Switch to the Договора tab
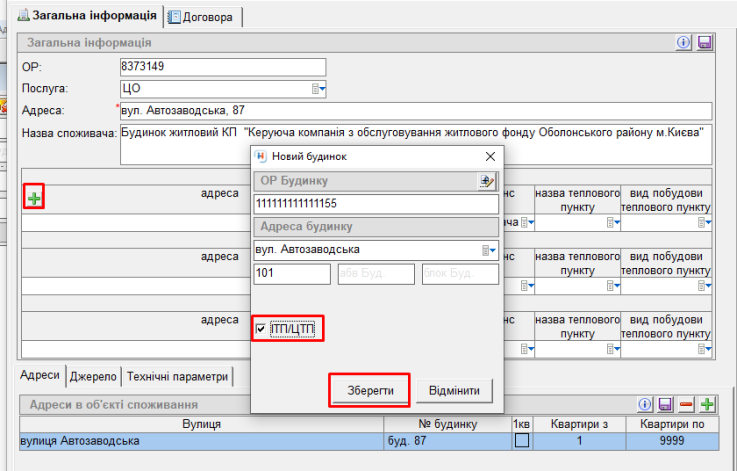The height and width of the screenshot is (471, 737). [x=204, y=16]
